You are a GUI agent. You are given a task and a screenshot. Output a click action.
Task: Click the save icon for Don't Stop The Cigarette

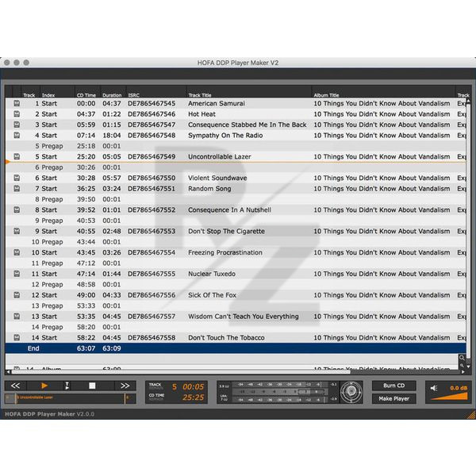17,232
